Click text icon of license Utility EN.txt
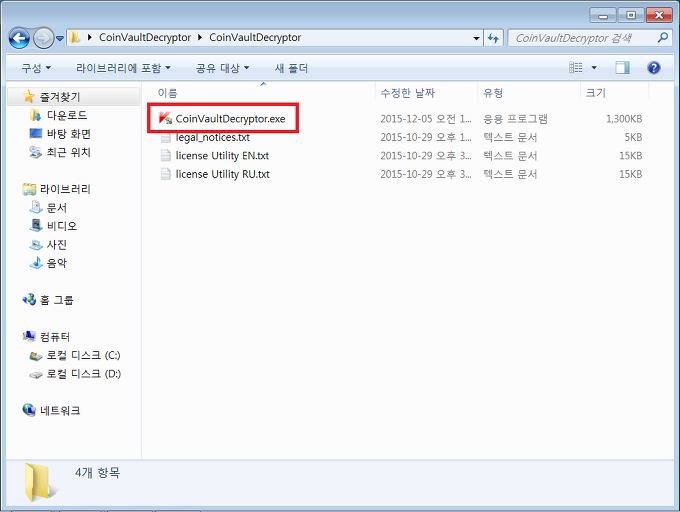The height and width of the screenshot is (512, 680). [165, 156]
